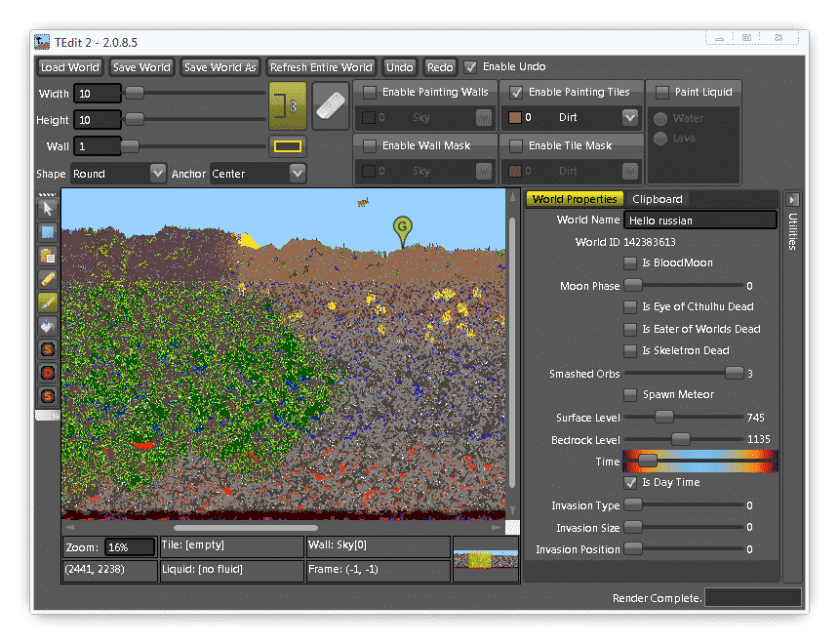Screen dimensions: 839x644
Task: Click the brush Height slider
Action: pyautogui.click(x=195, y=119)
